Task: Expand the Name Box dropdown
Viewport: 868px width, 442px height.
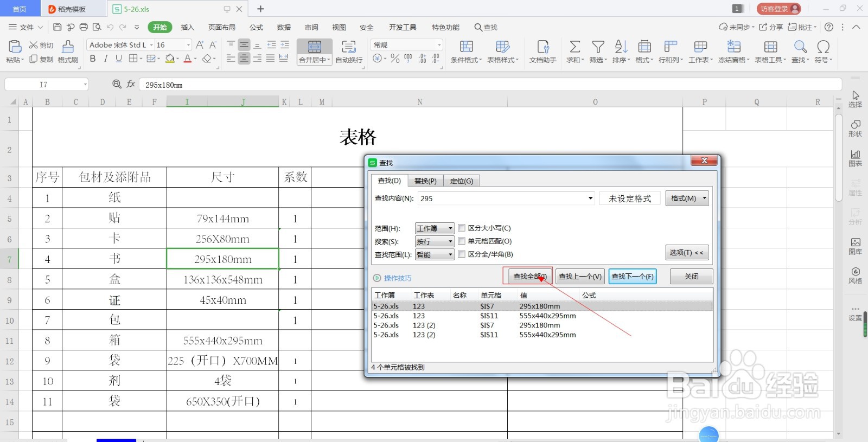Action: click(x=85, y=85)
